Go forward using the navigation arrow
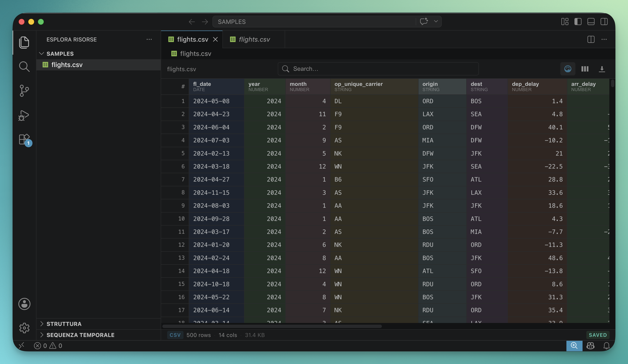Image resolution: width=628 pixels, height=364 pixels. pos(205,22)
